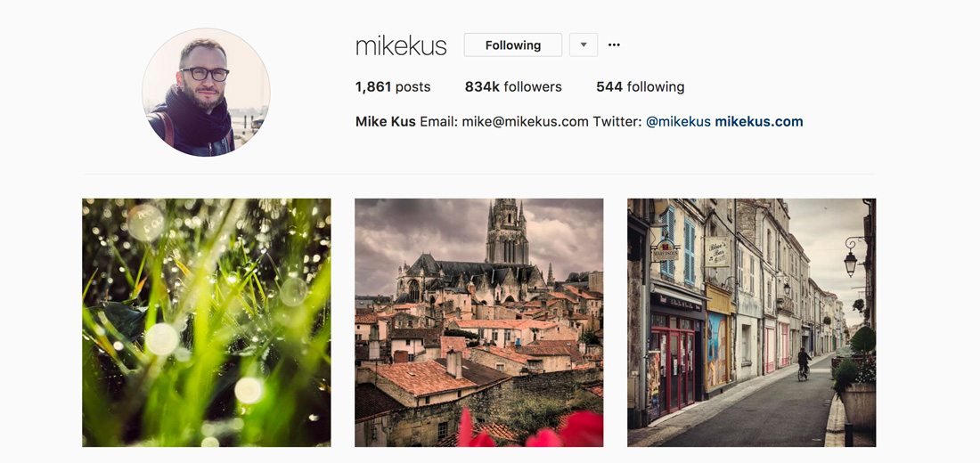The height and width of the screenshot is (463, 980).
Task: Click the bold Mike Kus name
Action: [x=385, y=122]
